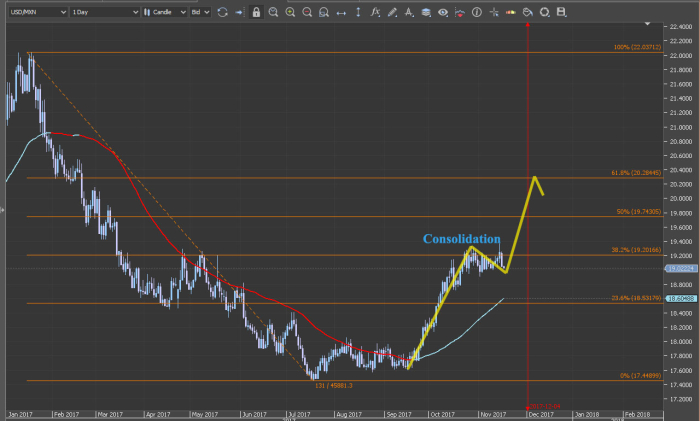Click the chart trading icon beside the eye
The image size is (700, 421).
click(x=459, y=13)
